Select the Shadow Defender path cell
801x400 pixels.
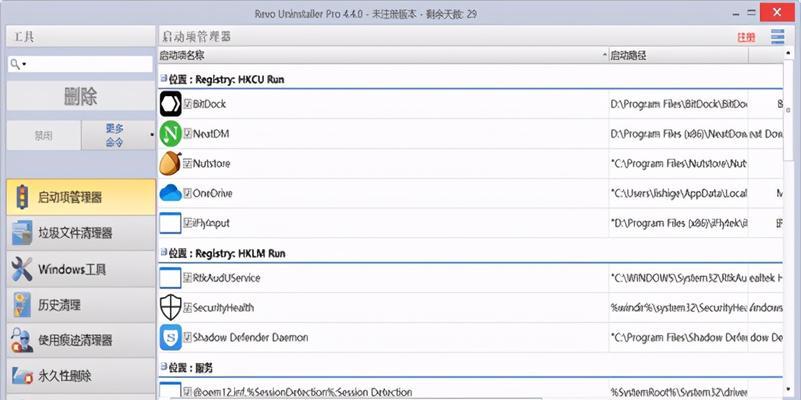pos(679,337)
